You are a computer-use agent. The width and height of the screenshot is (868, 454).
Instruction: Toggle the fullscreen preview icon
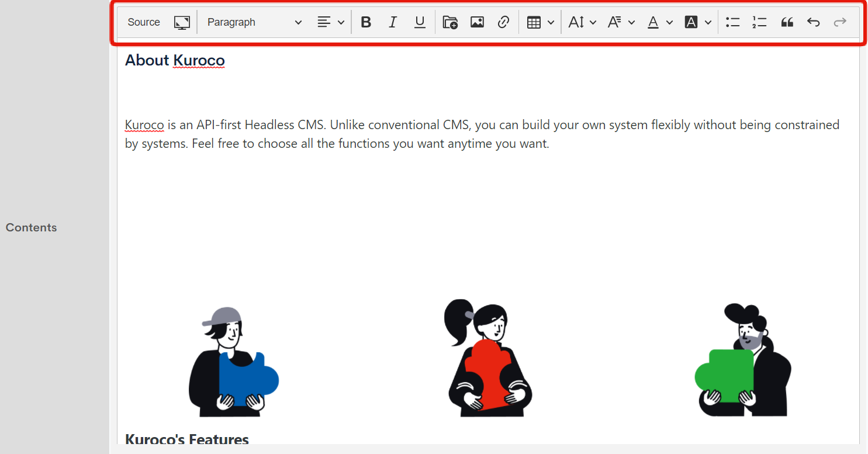pos(182,22)
